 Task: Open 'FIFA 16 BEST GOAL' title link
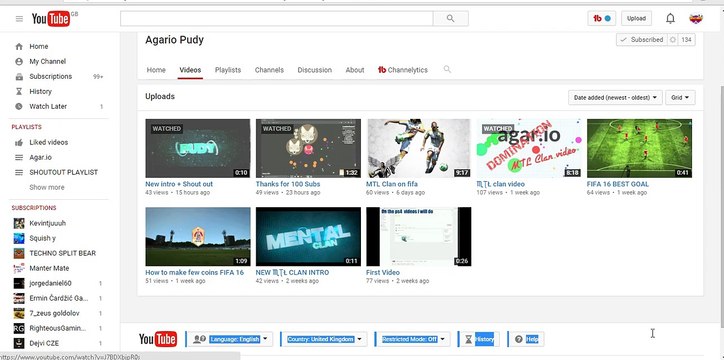coord(618,184)
